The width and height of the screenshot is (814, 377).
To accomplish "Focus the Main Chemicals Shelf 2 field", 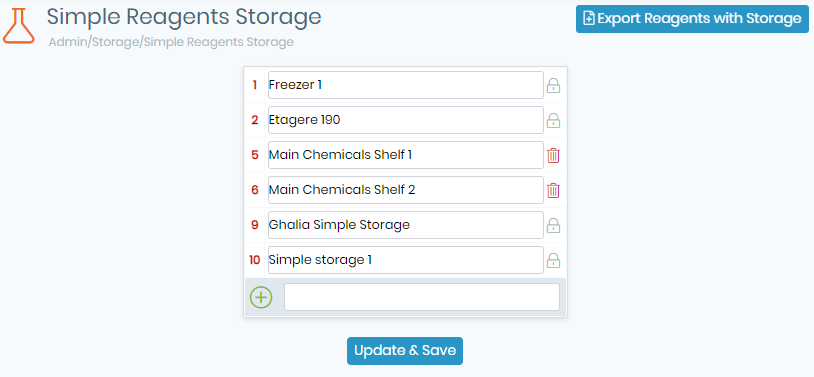I will tap(405, 190).
